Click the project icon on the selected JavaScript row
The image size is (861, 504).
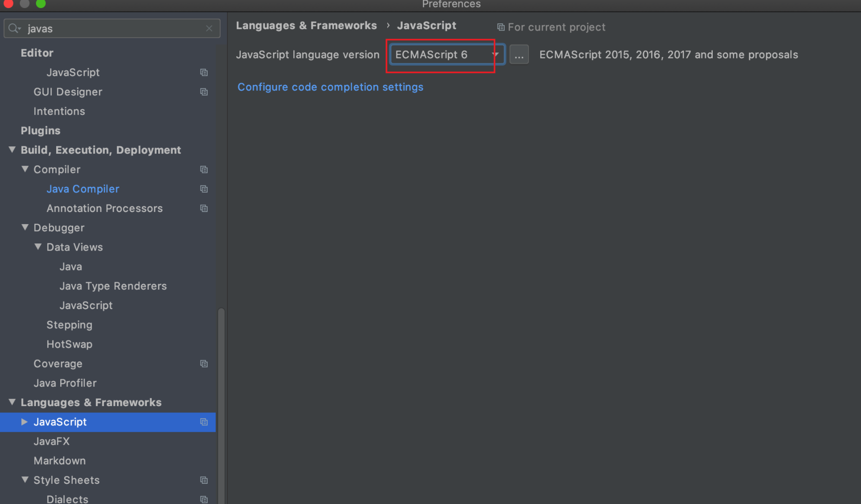[204, 422]
